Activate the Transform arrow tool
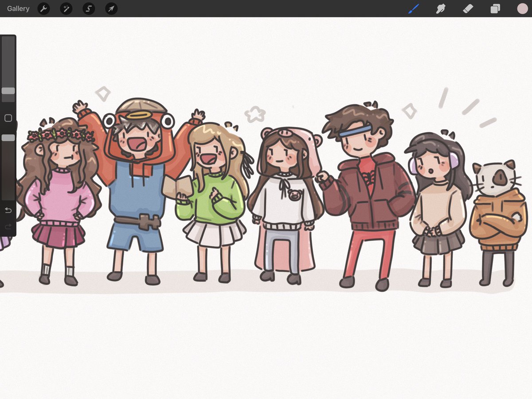This screenshot has height=399, width=532. tap(111, 8)
